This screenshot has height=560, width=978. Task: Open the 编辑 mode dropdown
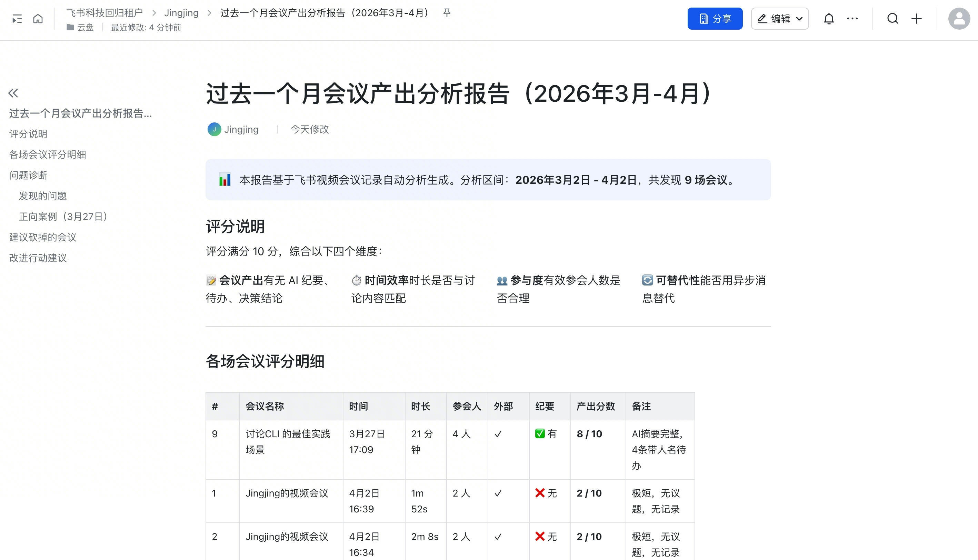[780, 19]
